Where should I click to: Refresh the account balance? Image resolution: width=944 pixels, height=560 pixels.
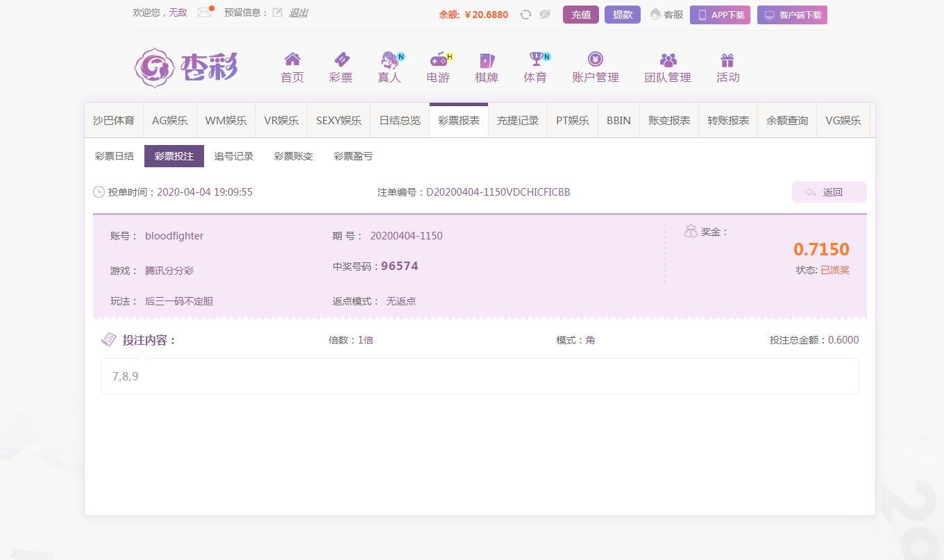[525, 15]
